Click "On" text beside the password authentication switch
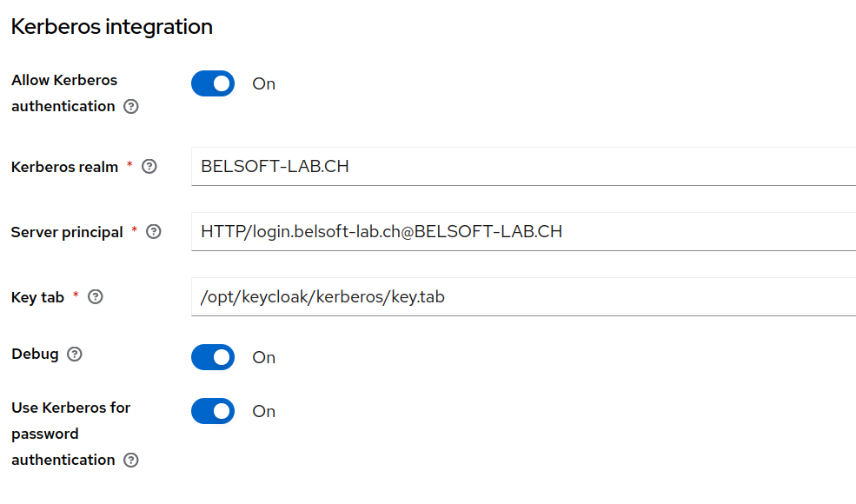The height and width of the screenshot is (504, 856). click(x=264, y=412)
